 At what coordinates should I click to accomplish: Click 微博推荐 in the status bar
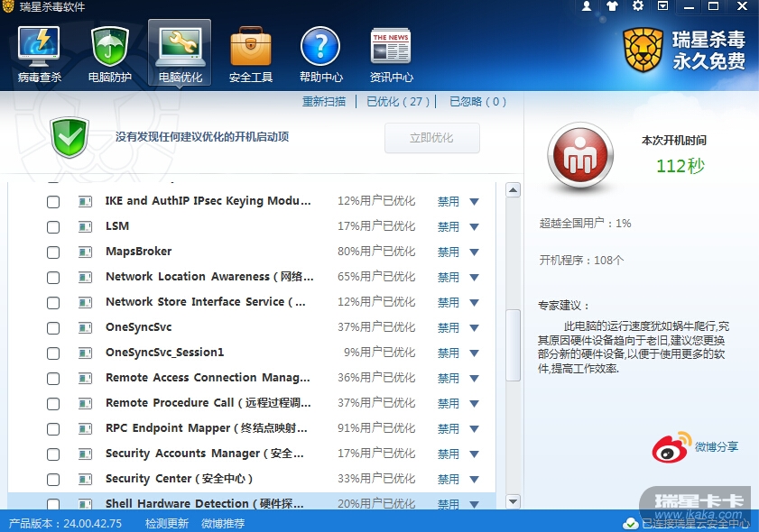(223, 523)
